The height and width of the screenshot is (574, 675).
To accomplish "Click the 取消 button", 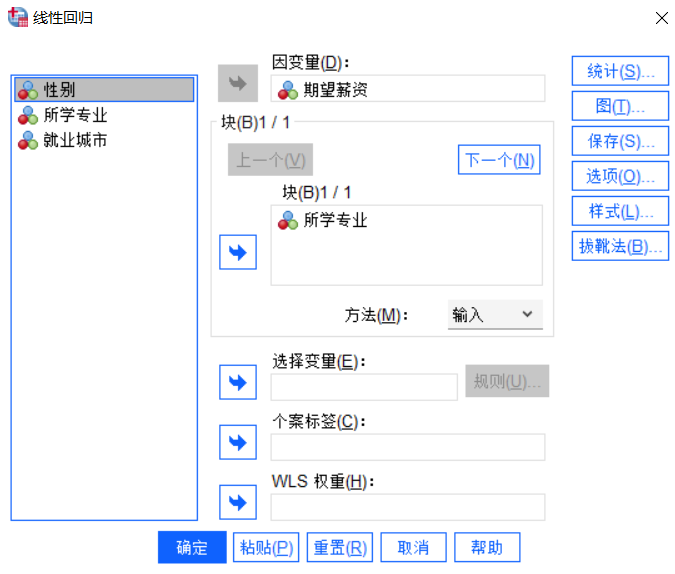I will point(413,547).
